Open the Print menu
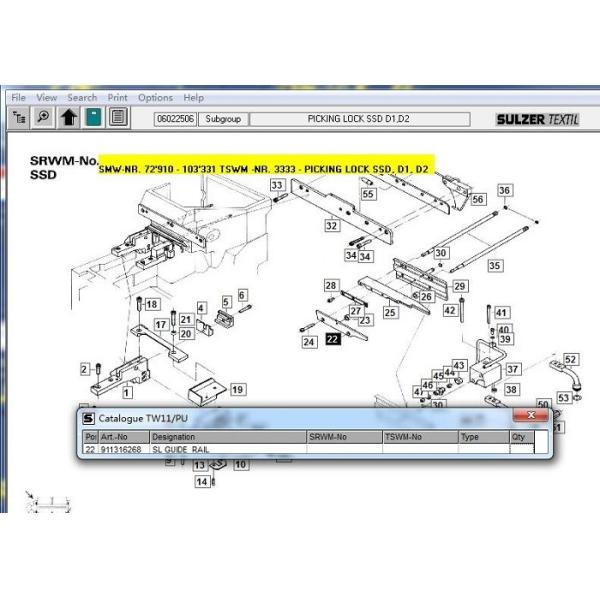This screenshot has height=600, width=600. [x=117, y=98]
